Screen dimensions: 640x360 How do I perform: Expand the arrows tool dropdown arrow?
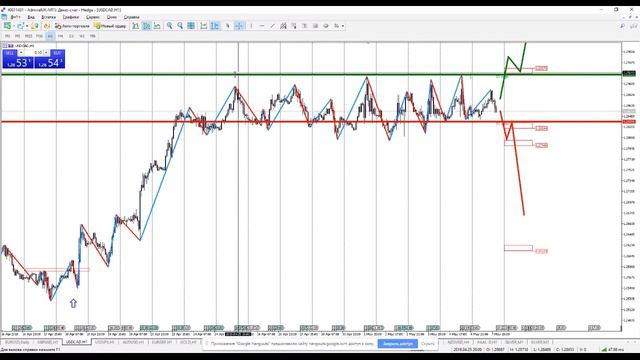(343, 26)
